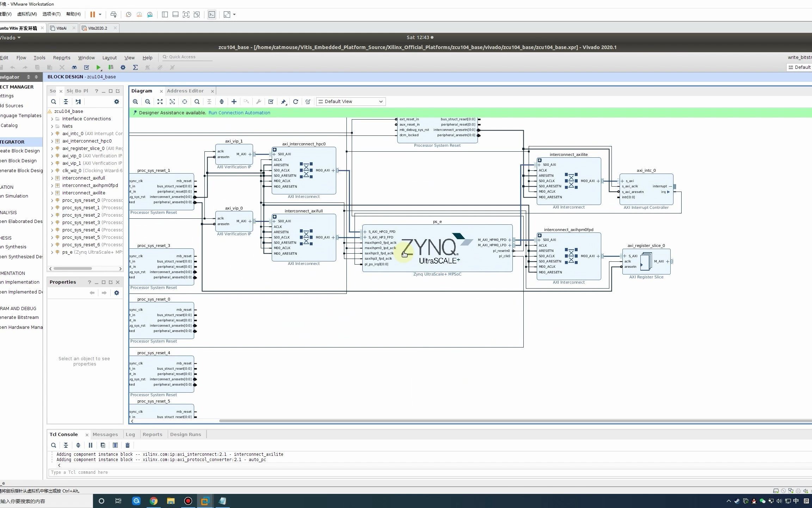
Task: Click VMware snapshot clock icon
Action: (128, 14)
